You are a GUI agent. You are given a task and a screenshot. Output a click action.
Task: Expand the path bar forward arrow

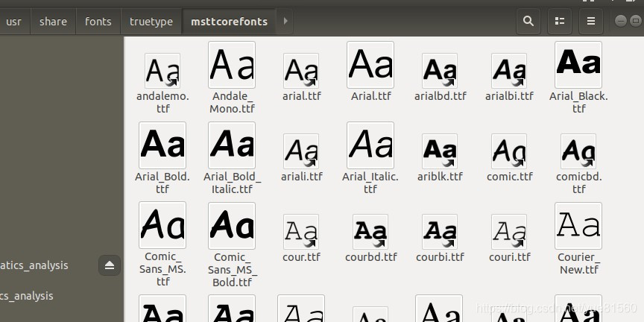pos(285,22)
